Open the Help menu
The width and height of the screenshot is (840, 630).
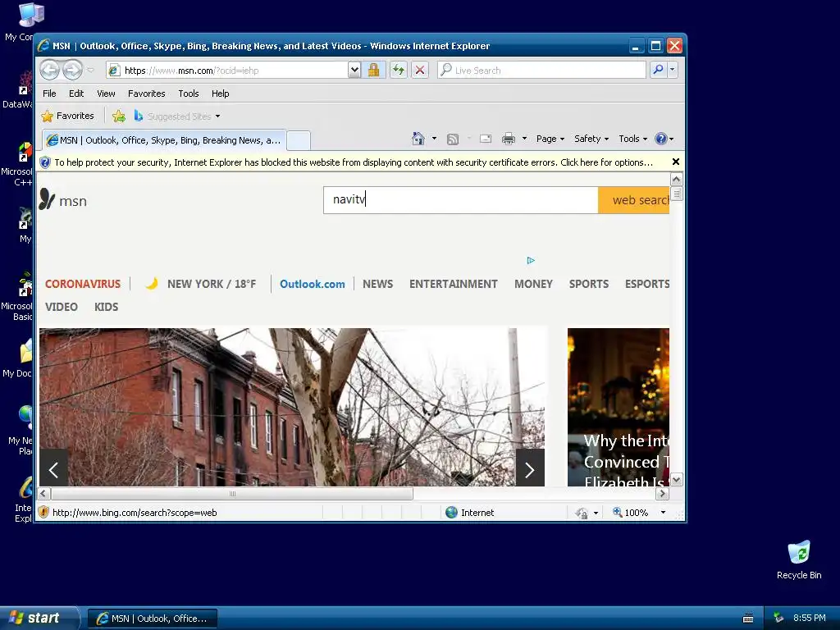220,94
